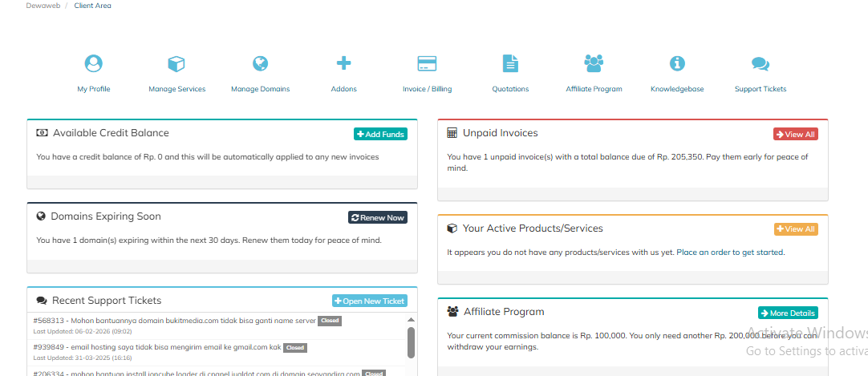Click the Affiliate Program menu label
868x376 pixels.
[x=594, y=89]
